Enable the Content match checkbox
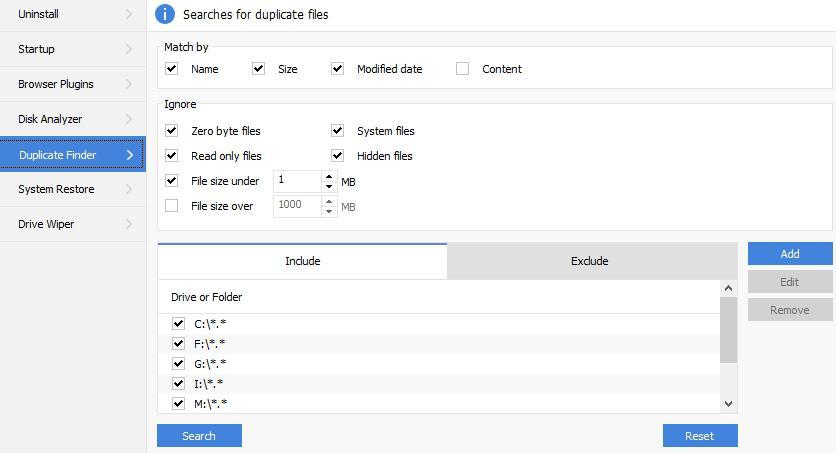Image resolution: width=836 pixels, height=453 pixels. point(462,69)
